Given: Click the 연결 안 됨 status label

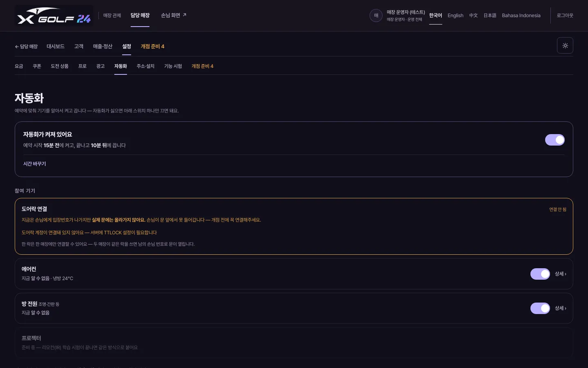Looking at the screenshot, I should click(558, 209).
